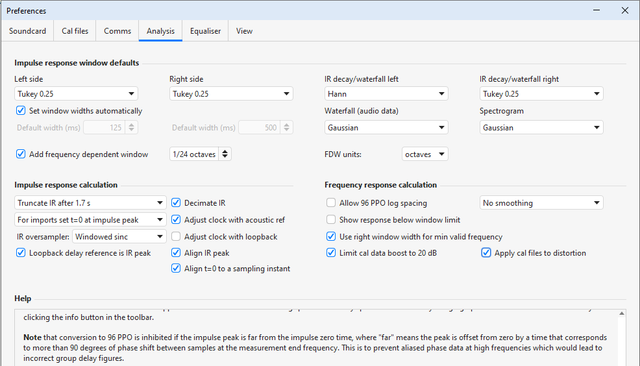This screenshot has height=366, width=640.
Task: Open IR decay/waterfall left Hann dropdown
Action: coord(386,94)
